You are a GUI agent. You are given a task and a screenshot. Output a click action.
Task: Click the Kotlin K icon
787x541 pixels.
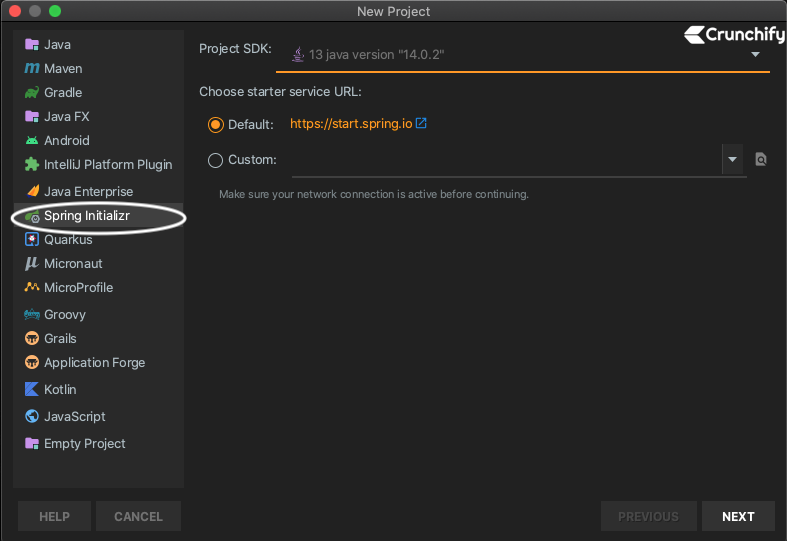pos(32,389)
